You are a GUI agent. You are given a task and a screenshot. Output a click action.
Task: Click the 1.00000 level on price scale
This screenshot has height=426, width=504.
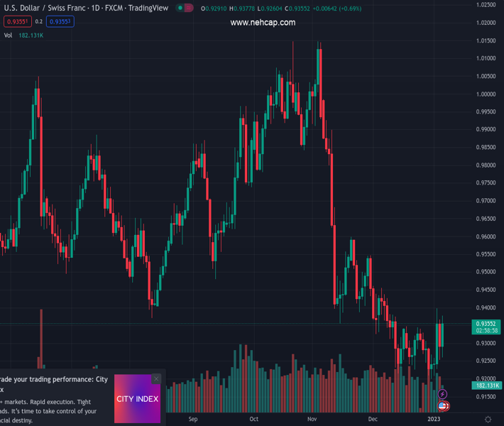pyautogui.click(x=486, y=94)
